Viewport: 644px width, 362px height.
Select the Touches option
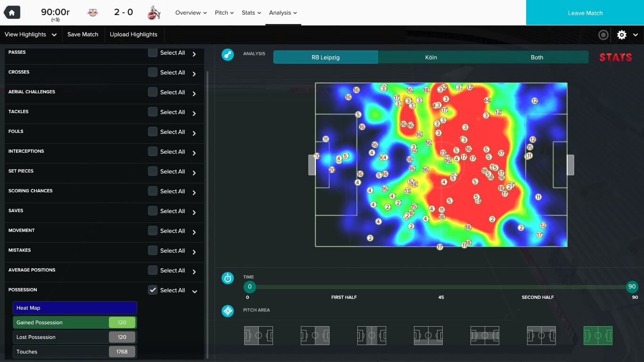[x=74, y=352]
